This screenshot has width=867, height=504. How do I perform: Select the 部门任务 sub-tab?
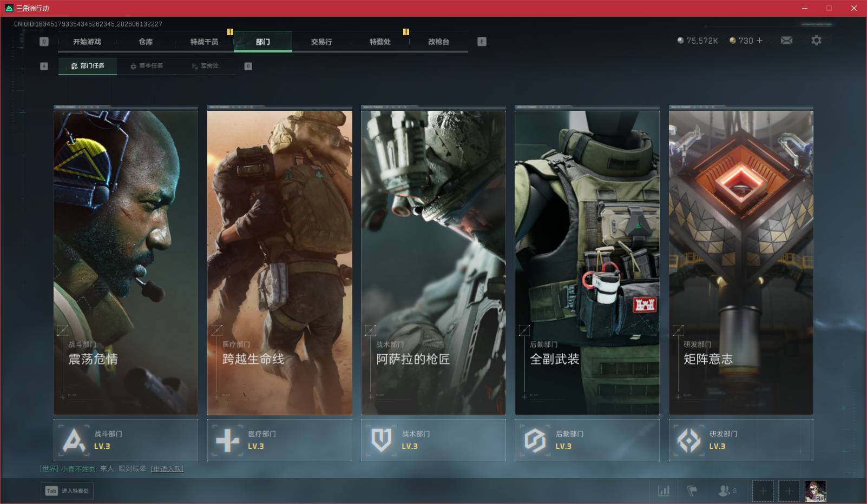(x=88, y=66)
